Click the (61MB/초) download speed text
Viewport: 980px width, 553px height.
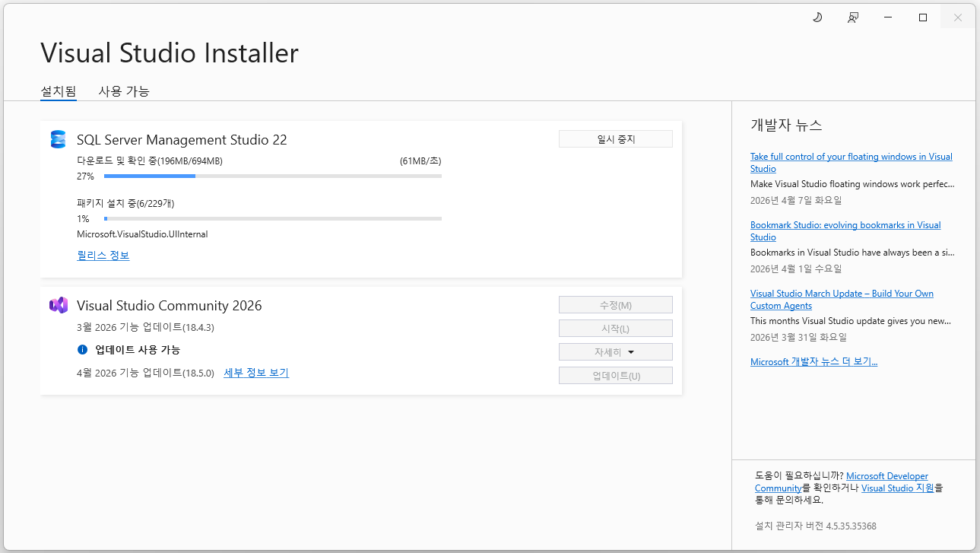coord(420,161)
